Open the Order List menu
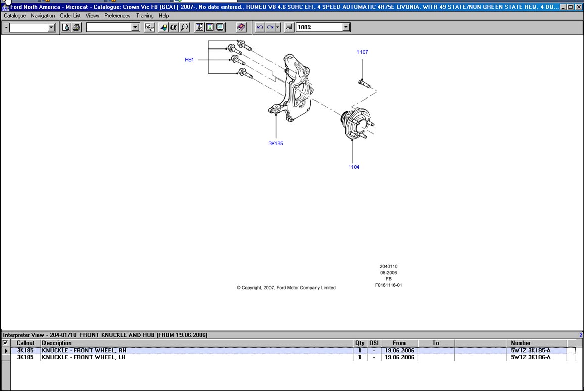Screen dimensions: 585x392 [70, 16]
